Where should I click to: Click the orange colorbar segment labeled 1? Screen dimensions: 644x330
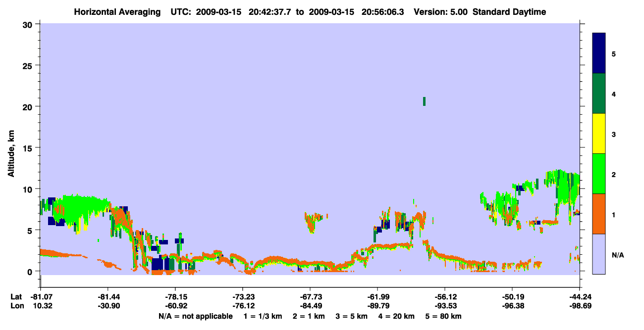599,214
